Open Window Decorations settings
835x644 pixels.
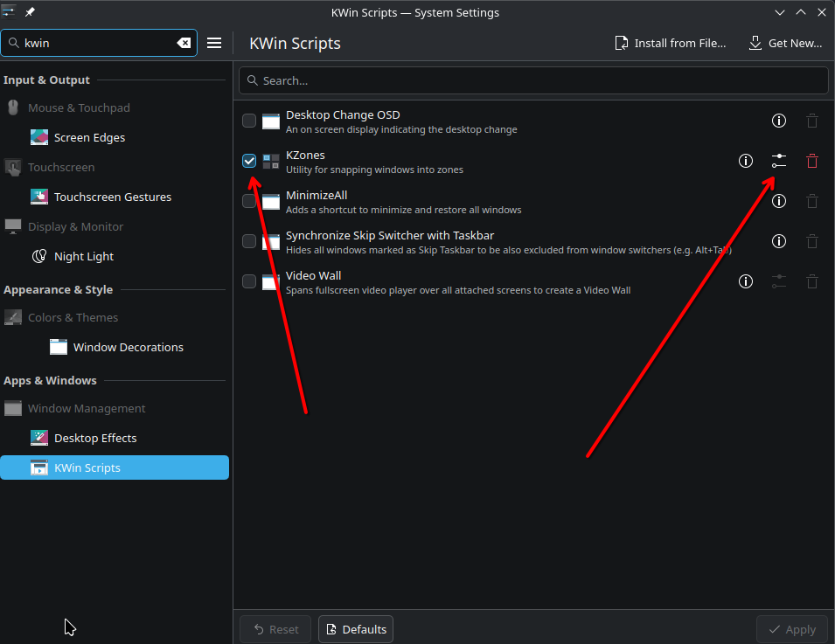115,347
